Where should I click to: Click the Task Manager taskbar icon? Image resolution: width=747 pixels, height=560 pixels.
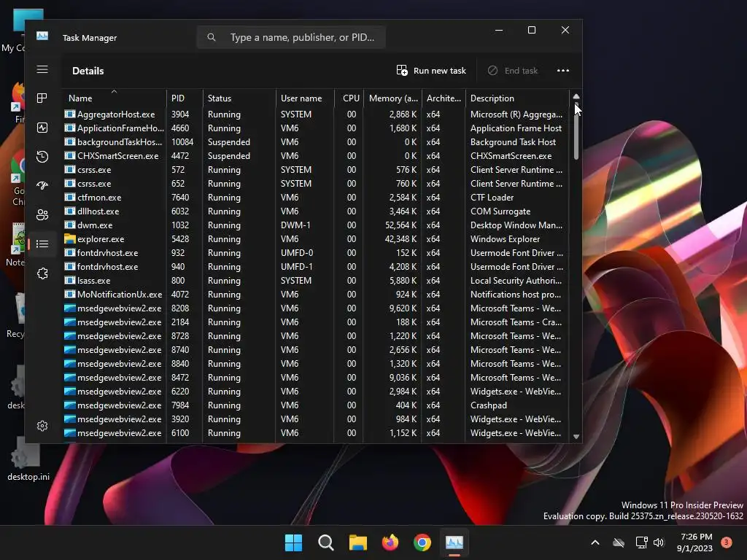(x=454, y=542)
